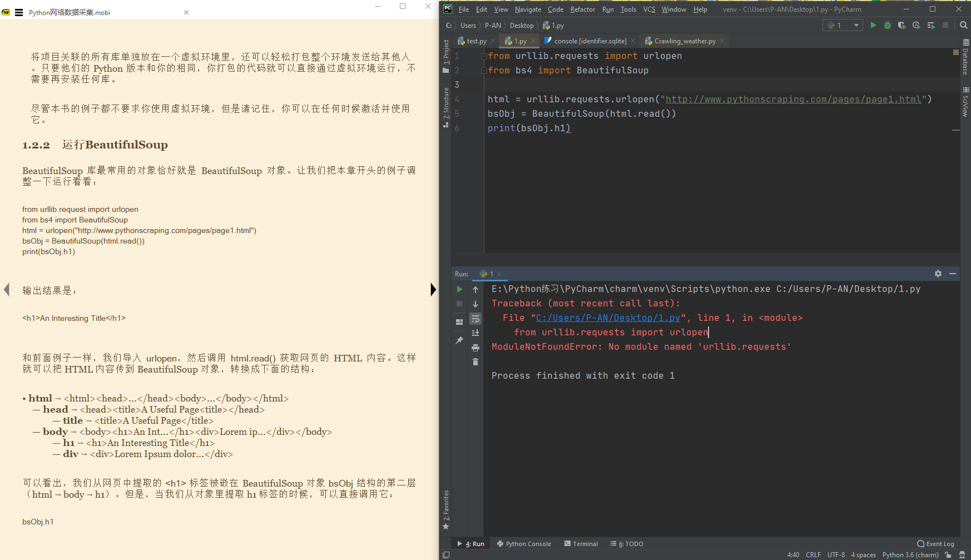971x560 pixels.
Task: Go to next page in ebook reader
Action: coord(433,290)
